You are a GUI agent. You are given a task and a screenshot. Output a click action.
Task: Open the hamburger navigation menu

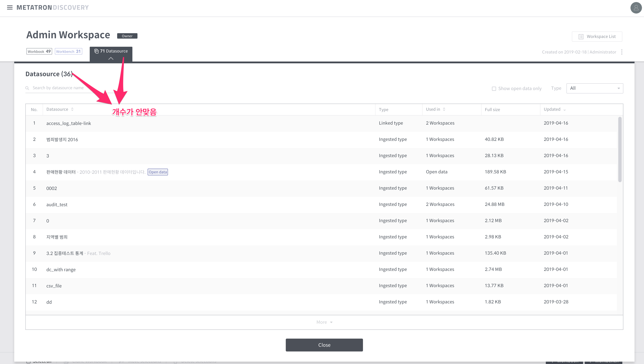tap(10, 7)
